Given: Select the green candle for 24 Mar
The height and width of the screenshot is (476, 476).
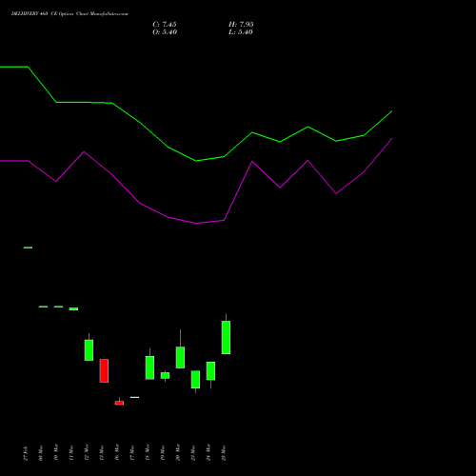Looking at the screenshot, I should 210,370.
